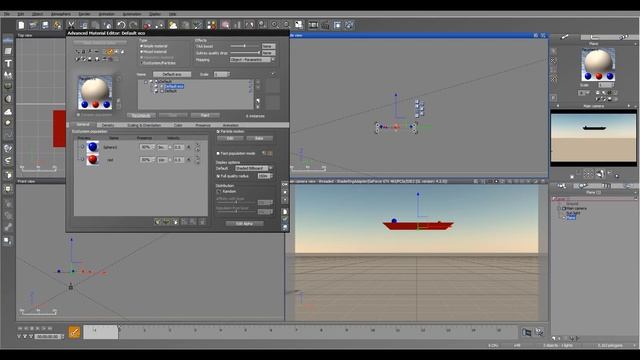Viewport: 640px width, 360px height.
Task: Adjust the TAA boost slider
Action: click(x=244, y=46)
